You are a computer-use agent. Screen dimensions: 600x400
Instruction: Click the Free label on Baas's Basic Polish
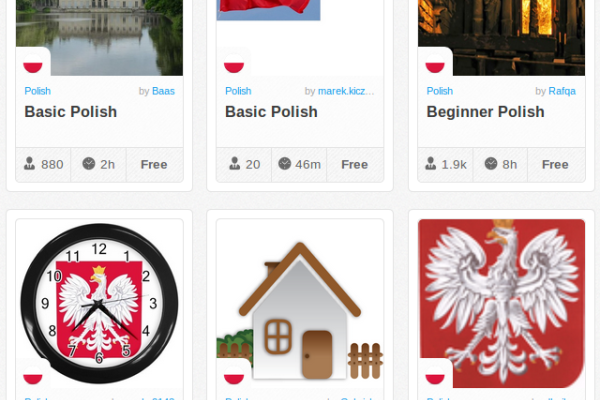(154, 165)
